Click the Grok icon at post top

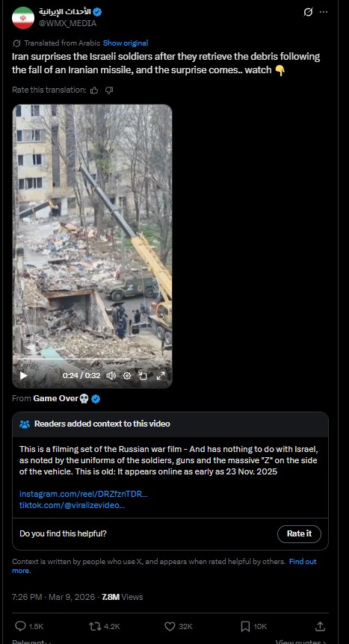point(308,12)
